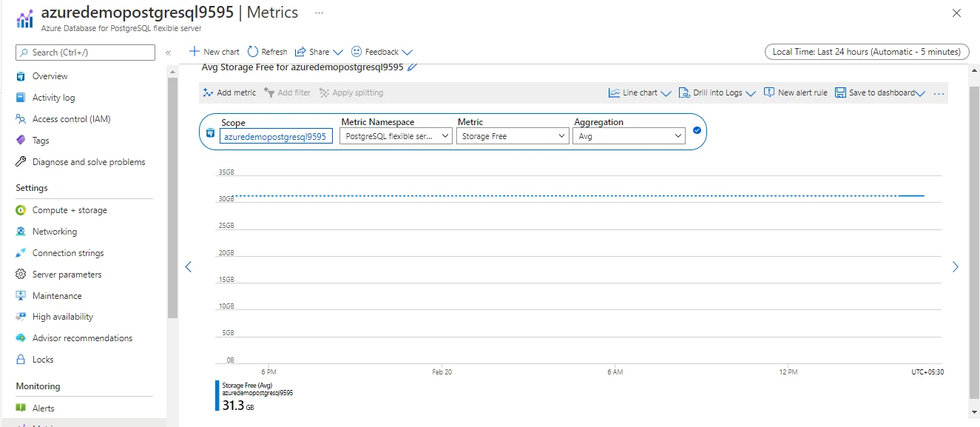Image resolution: width=980 pixels, height=427 pixels.
Task: Open the more options ellipsis on chart toolbar
Action: (939, 93)
